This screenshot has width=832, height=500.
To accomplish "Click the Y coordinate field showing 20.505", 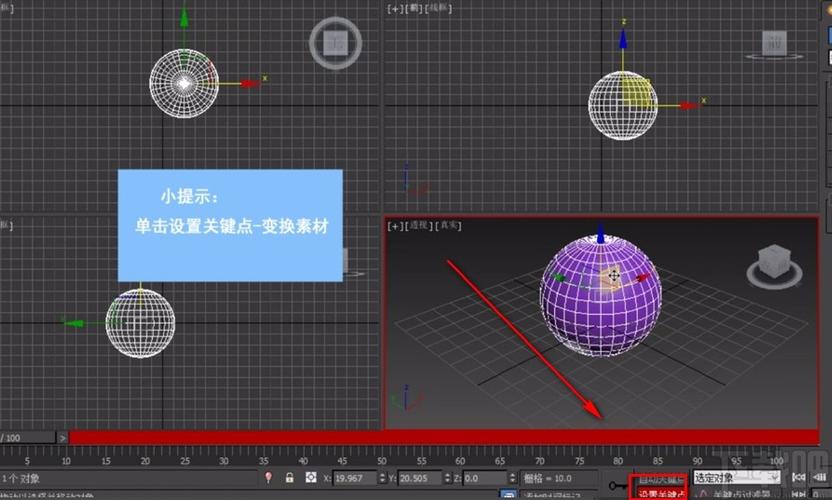I will pyautogui.click(x=419, y=478).
